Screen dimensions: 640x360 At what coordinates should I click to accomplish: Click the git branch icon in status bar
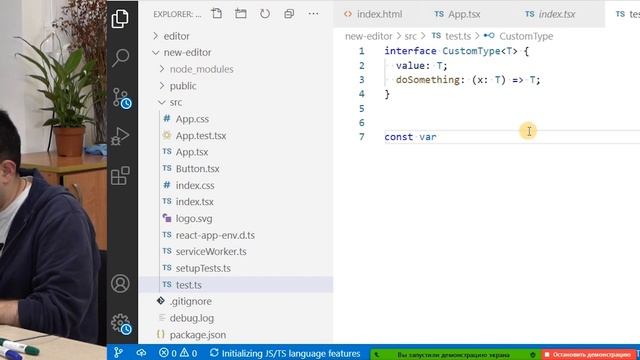coord(118,353)
